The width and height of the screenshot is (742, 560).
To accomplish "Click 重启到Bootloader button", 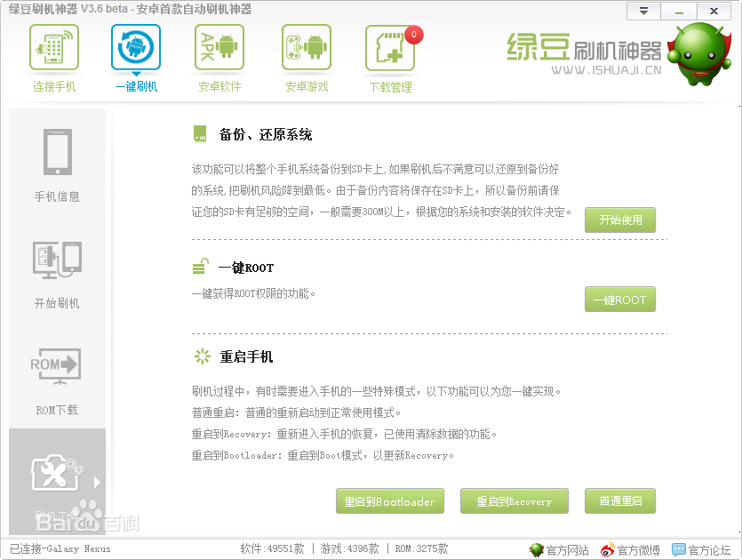I will (389, 501).
